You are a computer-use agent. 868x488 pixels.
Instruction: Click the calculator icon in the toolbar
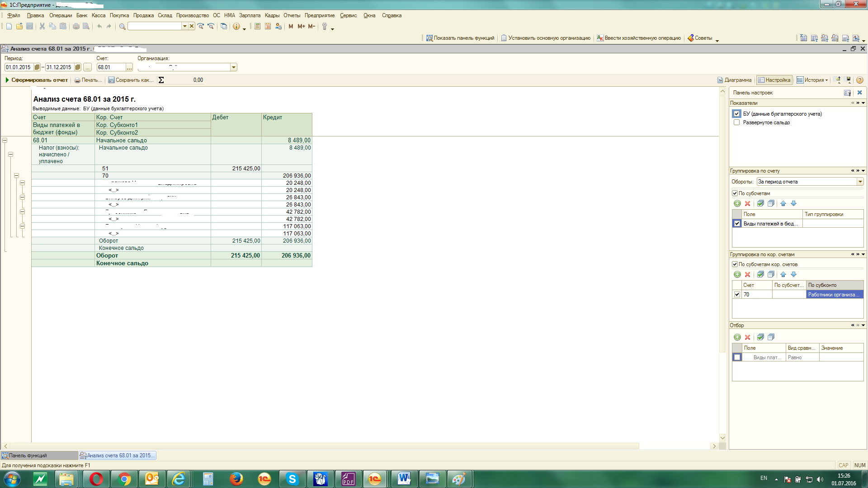[x=257, y=26]
